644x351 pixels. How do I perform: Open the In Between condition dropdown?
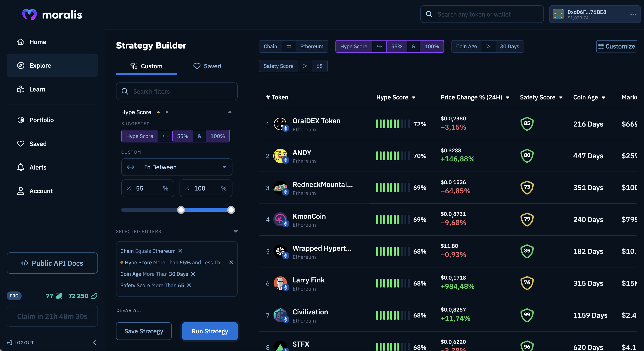point(177,167)
